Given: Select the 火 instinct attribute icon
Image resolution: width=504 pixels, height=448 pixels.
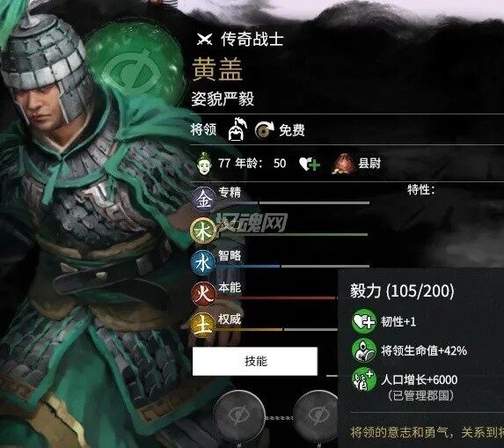Looking at the screenshot, I should pos(203,295).
